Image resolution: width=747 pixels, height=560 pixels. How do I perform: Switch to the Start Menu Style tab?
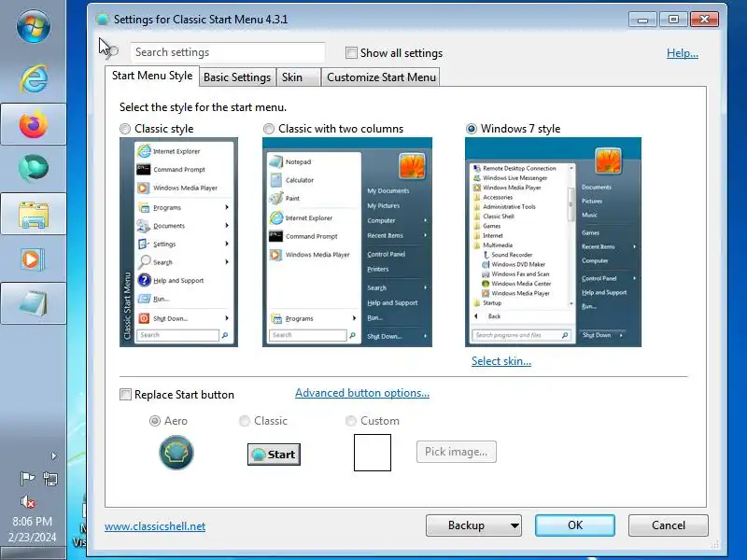152,76
